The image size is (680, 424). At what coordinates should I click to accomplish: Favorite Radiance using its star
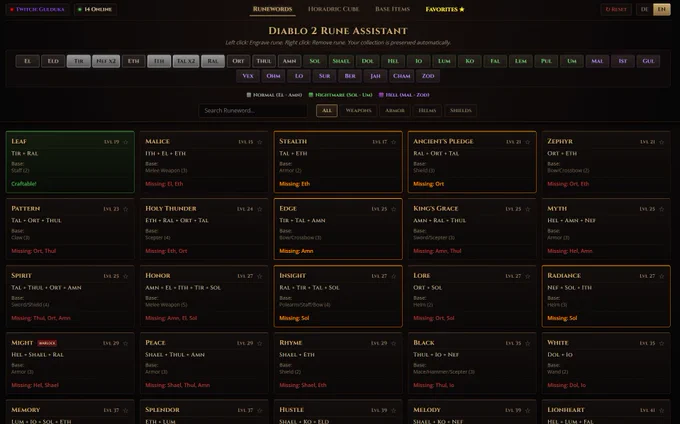tap(661, 276)
